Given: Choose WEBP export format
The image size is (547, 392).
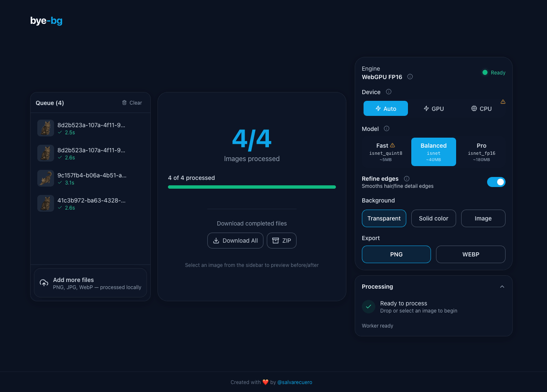Looking at the screenshot, I should 471,254.
